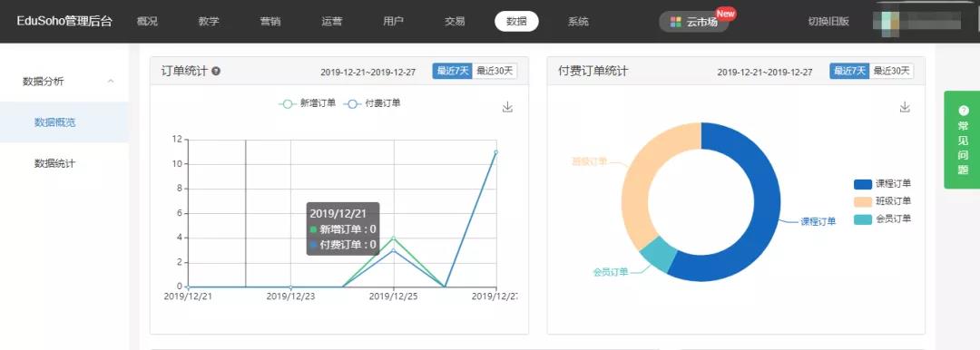
Task: Choose 最近7天 for 付费订单统计
Action: point(849,71)
